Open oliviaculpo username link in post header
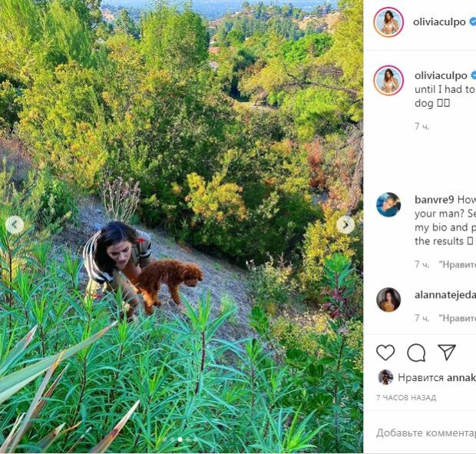This screenshot has height=454, width=476. point(439,22)
